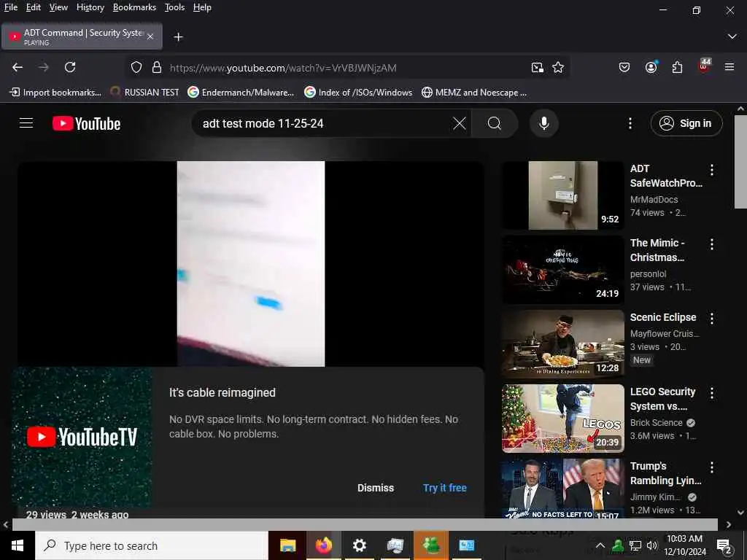Click the page vertical scrollbar thumb
The width and height of the screenshot is (747, 560).
pos(740,161)
